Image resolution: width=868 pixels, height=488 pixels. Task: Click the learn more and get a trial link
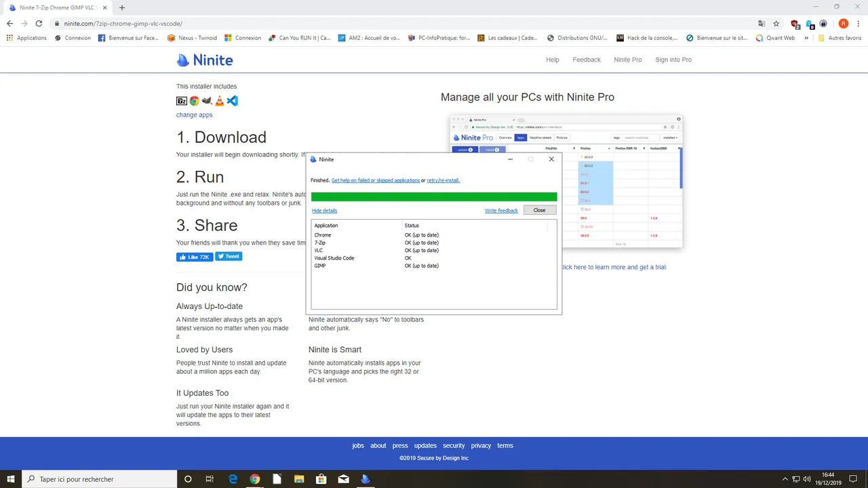pos(613,267)
